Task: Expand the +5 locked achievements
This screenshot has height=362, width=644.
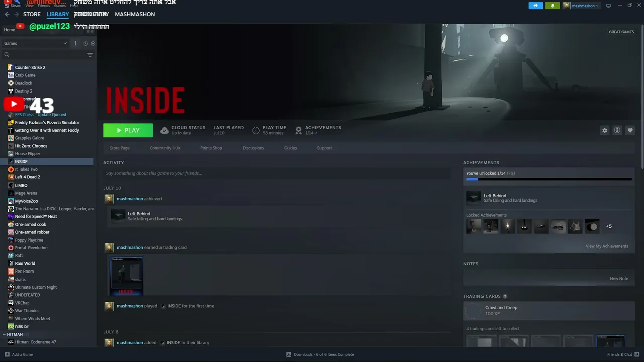Action: [x=608, y=226]
